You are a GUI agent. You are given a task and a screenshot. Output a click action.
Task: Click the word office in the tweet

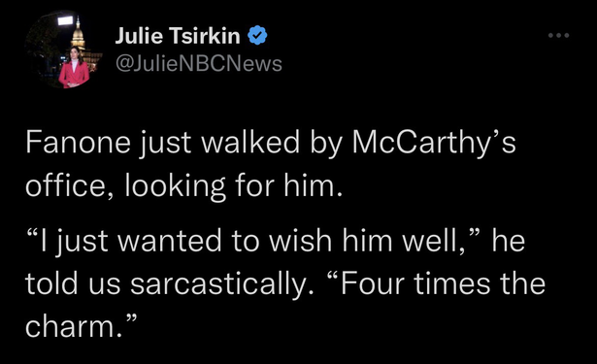point(65,185)
